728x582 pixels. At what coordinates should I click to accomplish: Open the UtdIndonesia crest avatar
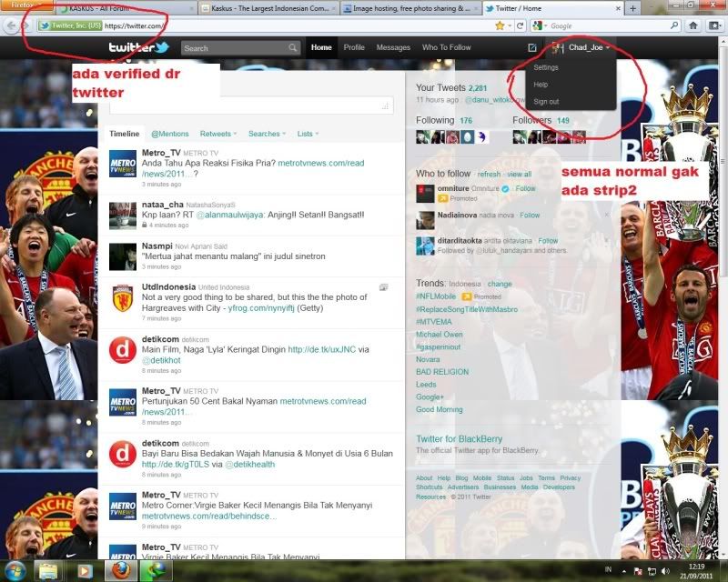123,298
